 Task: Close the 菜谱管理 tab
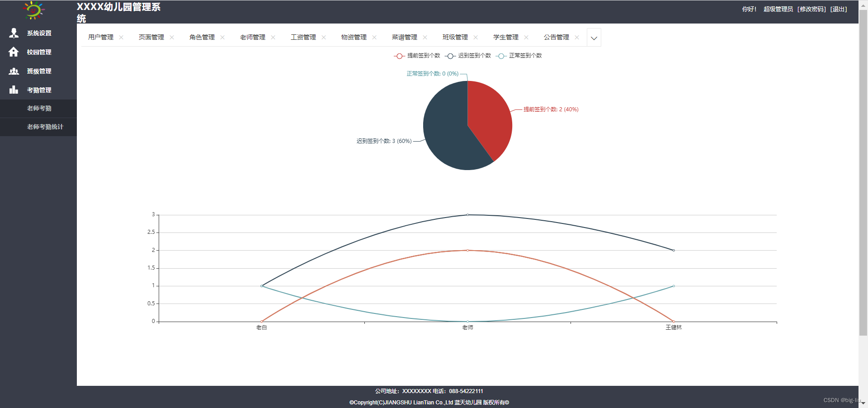tap(425, 38)
